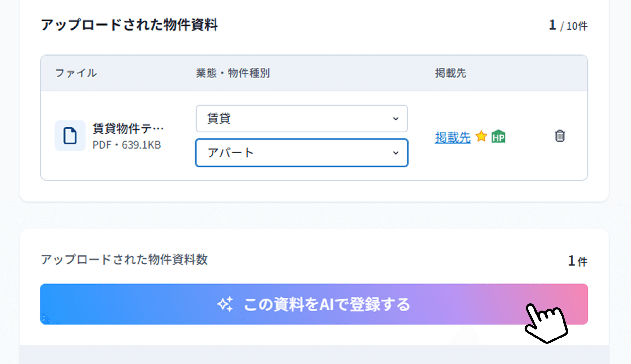Screen dimensions: 631x364
Task: Delete the uploaded file with trash icon
Action: pyautogui.click(x=560, y=136)
